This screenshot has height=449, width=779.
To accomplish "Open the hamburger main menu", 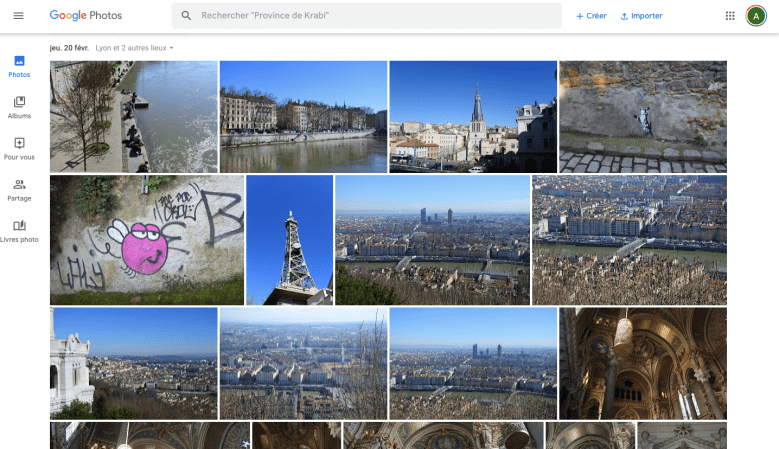I will (x=18, y=16).
